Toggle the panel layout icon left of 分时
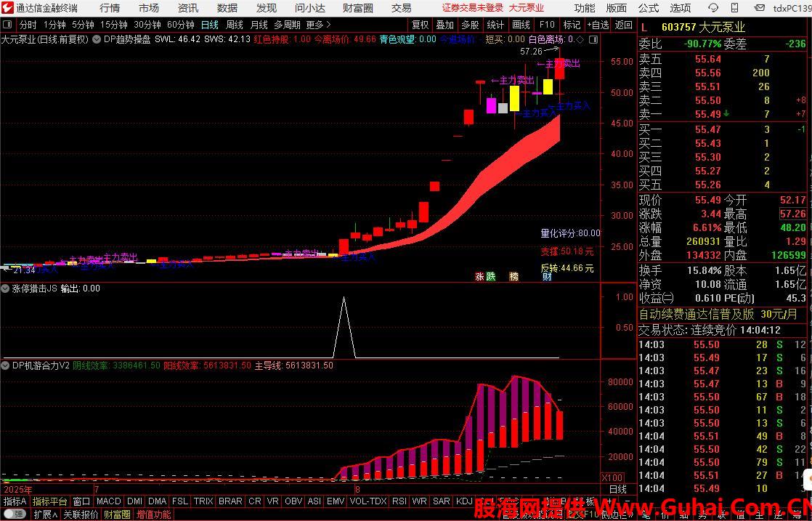This screenshot has height=521, width=812. pyautogui.click(x=7, y=24)
